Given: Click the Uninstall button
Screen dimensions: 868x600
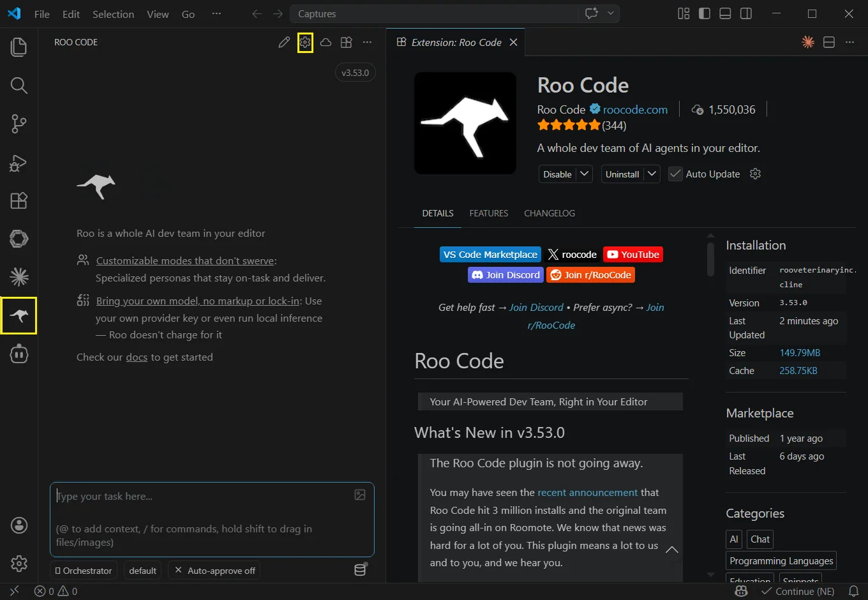Looking at the screenshot, I should point(622,174).
